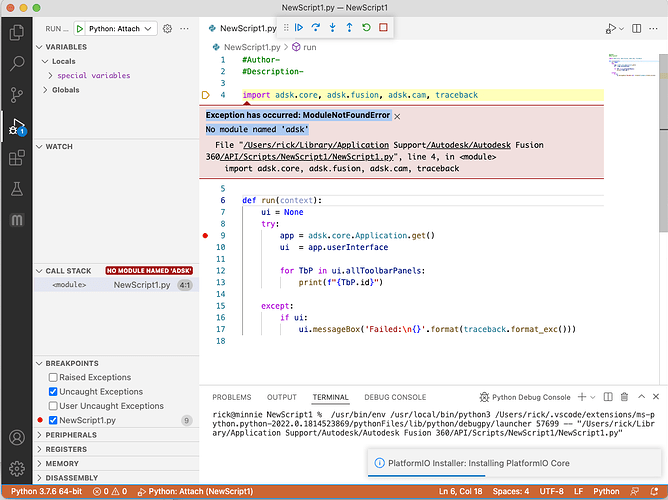This screenshot has height=500, width=668.
Task: Click Python 3.7.6 64-bit interpreter in status bar
Action: pos(46,491)
